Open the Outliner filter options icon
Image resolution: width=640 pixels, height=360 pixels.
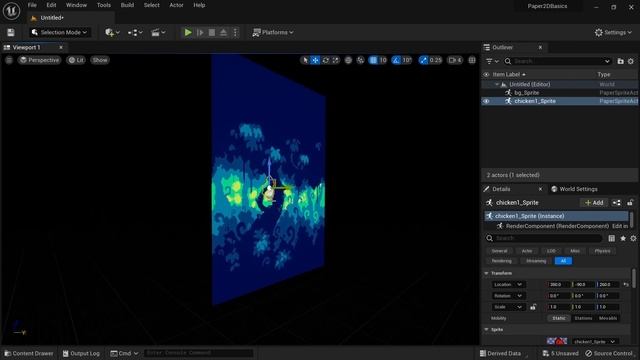tap(491, 61)
